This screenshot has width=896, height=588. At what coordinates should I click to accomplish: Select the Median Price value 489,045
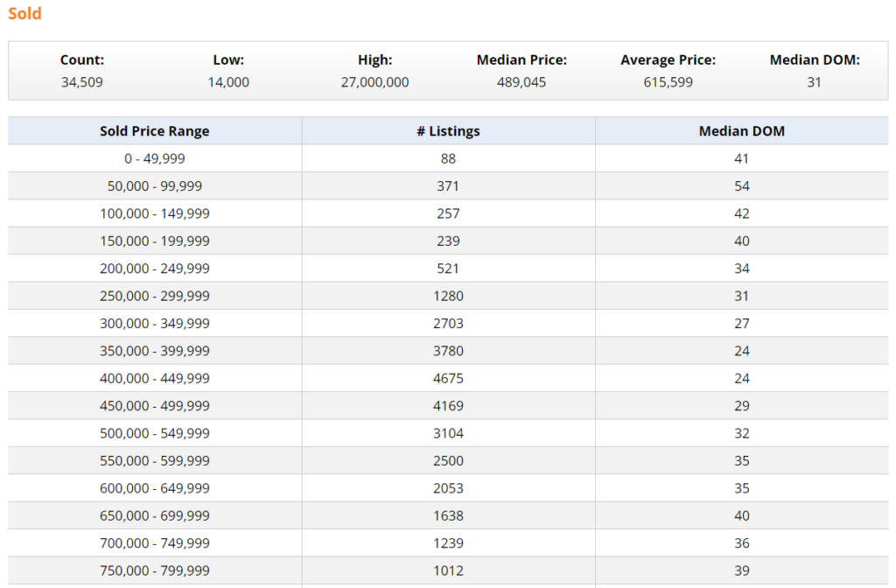click(x=521, y=82)
